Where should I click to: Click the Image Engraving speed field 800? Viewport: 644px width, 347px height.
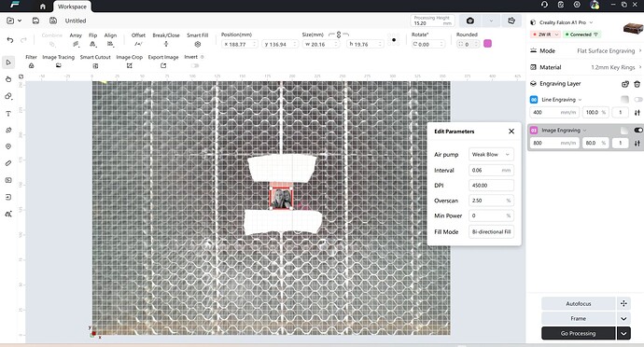(x=554, y=143)
